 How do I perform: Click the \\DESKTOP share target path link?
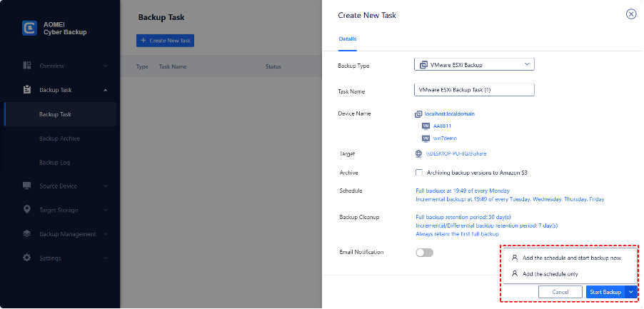(456, 154)
